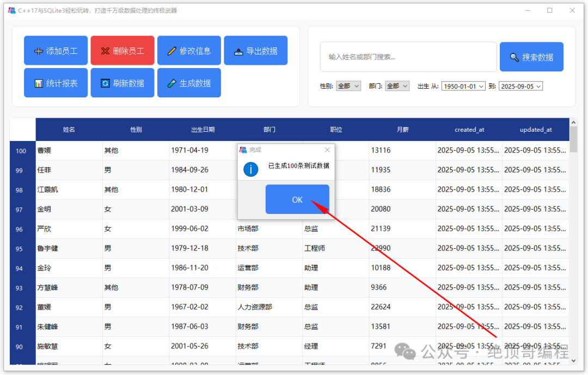Sort by the 月薪 salary column header
The image size is (588, 375).
click(x=402, y=130)
